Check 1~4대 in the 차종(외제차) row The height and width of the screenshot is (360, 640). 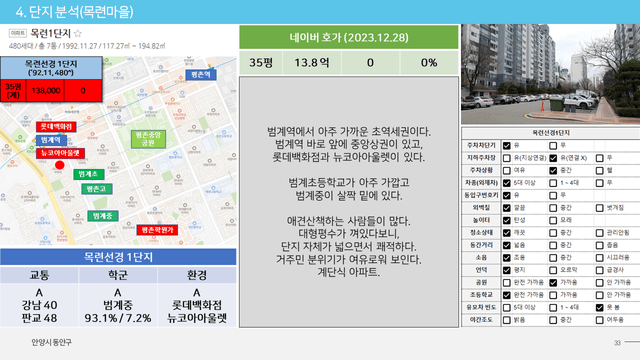point(553,183)
